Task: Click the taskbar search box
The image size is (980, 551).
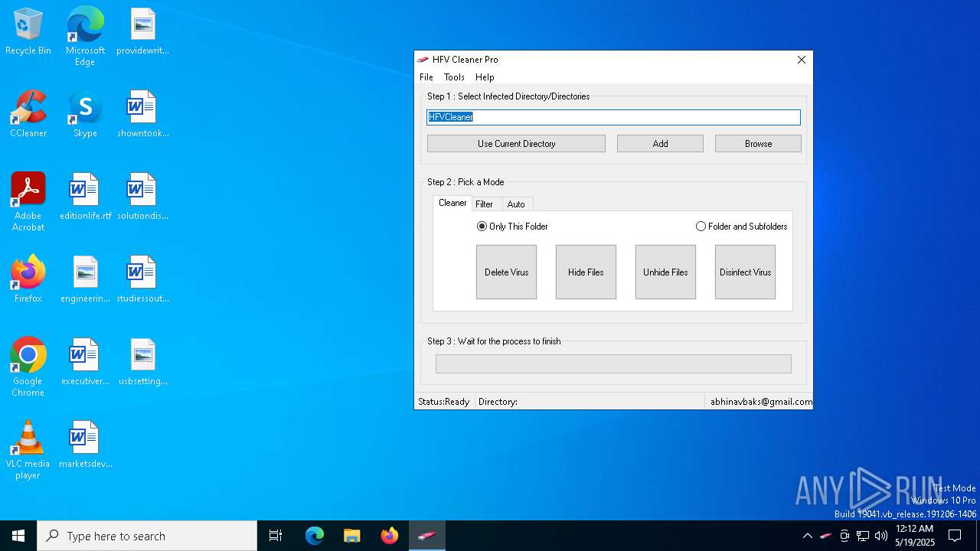Action: 147,536
